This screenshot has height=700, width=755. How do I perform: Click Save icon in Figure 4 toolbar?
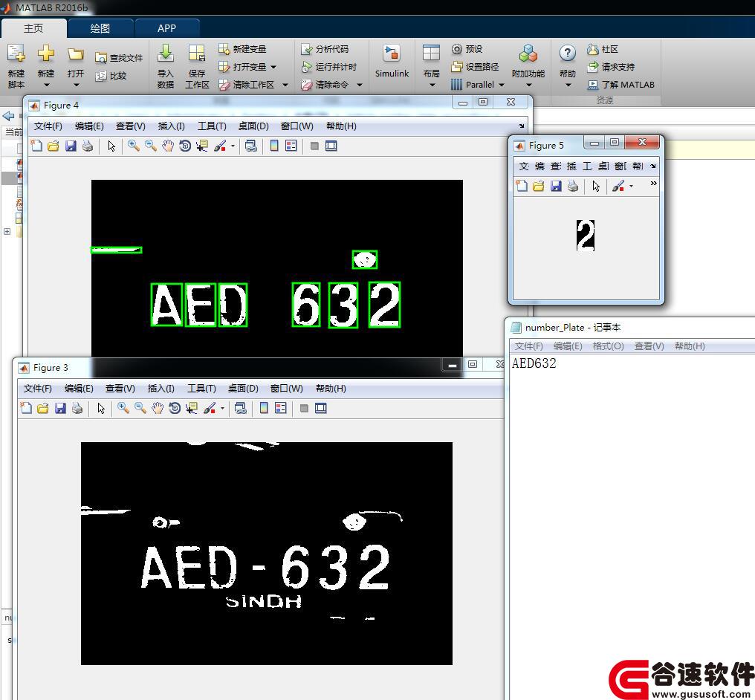[71, 146]
